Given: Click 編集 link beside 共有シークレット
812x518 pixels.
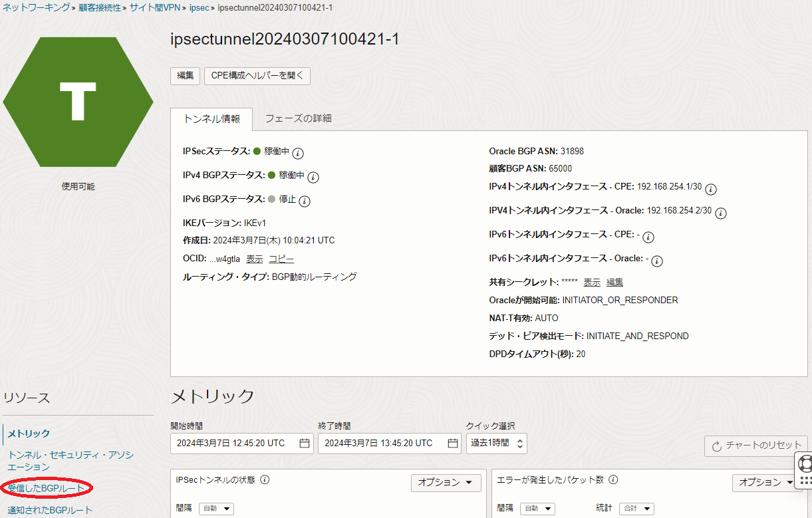Looking at the screenshot, I should (x=614, y=283).
